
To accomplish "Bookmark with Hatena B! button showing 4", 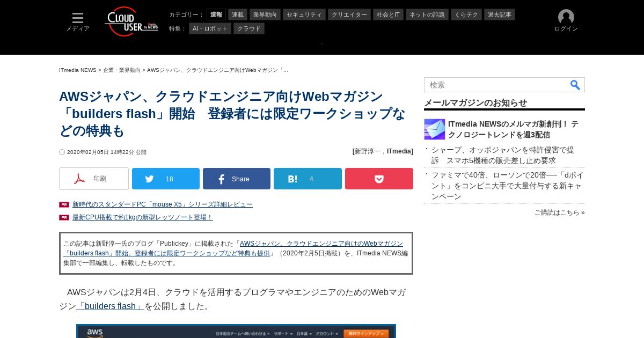I will click(308, 179).
